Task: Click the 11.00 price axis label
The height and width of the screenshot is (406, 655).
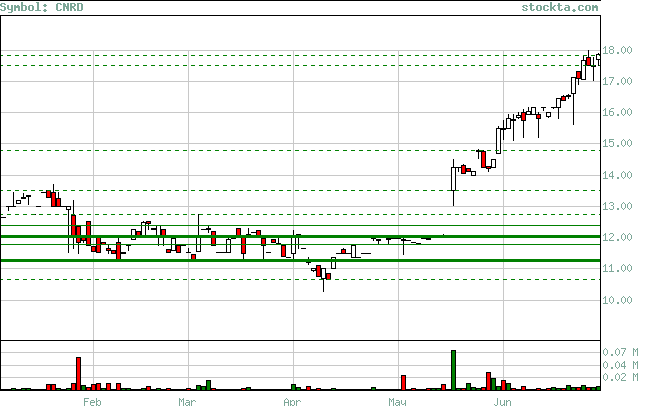Action: pyautogui.click(x=617, y=268)
